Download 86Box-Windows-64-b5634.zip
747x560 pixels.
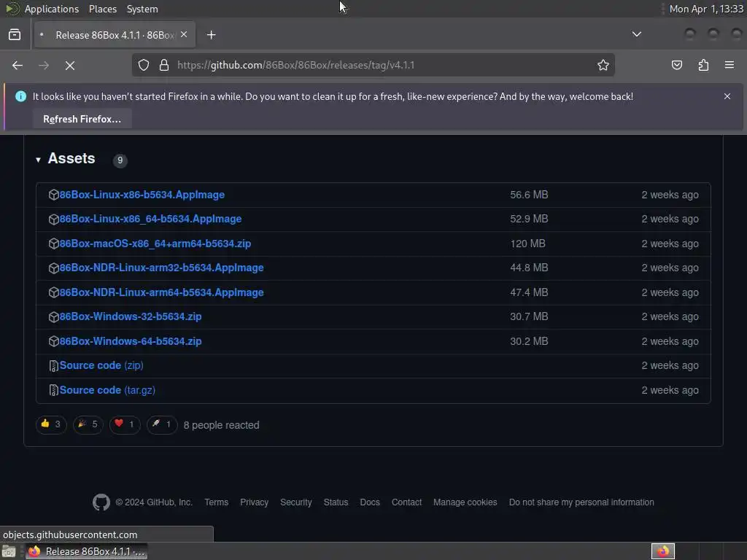click(x=131, y=341)
